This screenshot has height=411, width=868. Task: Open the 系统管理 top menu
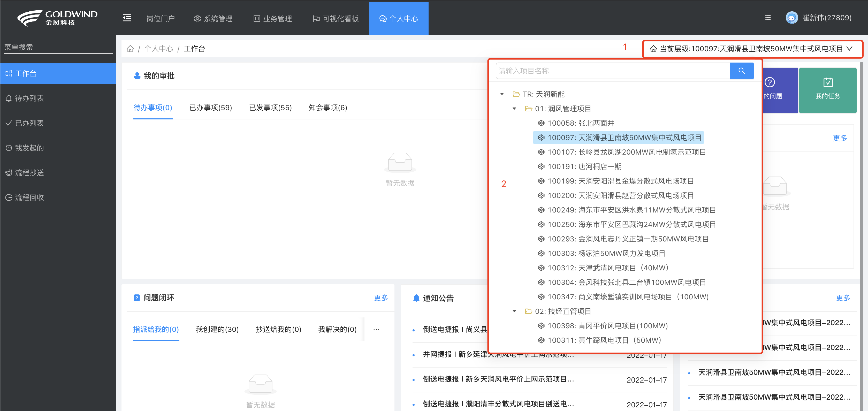pyautogui.click(x=213, y=19)
